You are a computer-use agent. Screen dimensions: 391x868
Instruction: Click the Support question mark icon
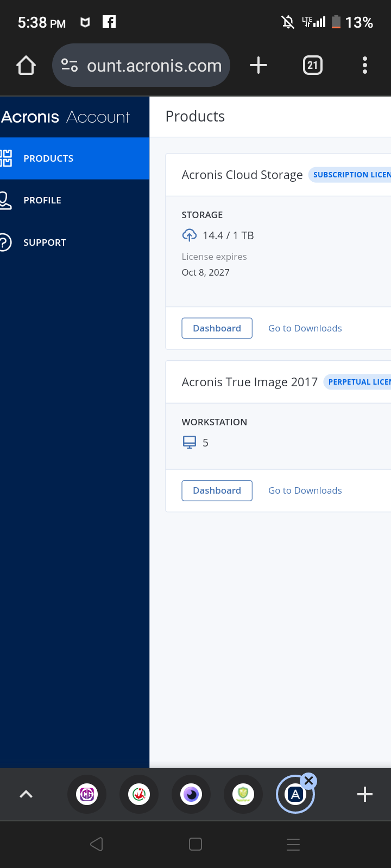click(x=5, y=242)
